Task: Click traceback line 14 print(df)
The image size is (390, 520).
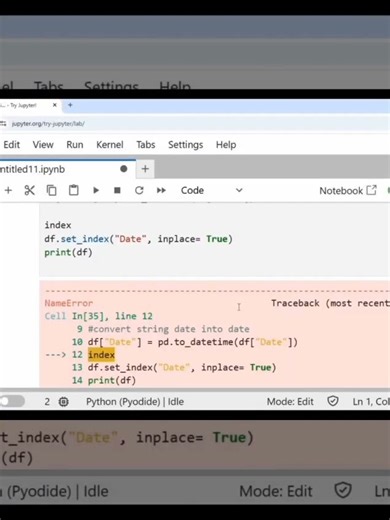Action: coord(112,380)
